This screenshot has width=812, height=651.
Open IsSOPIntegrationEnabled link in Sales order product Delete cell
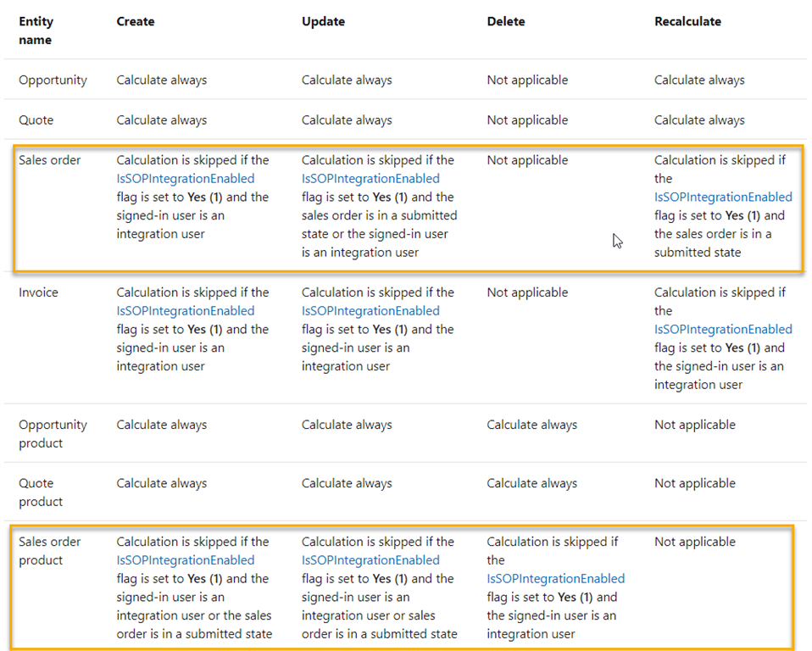[555, 578]
